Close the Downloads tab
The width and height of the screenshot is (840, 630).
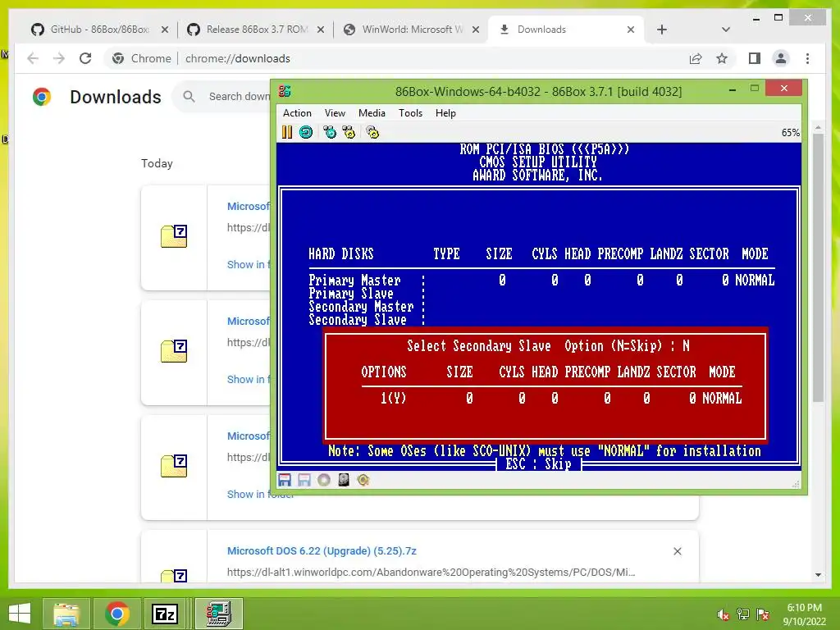click(631, 30)
